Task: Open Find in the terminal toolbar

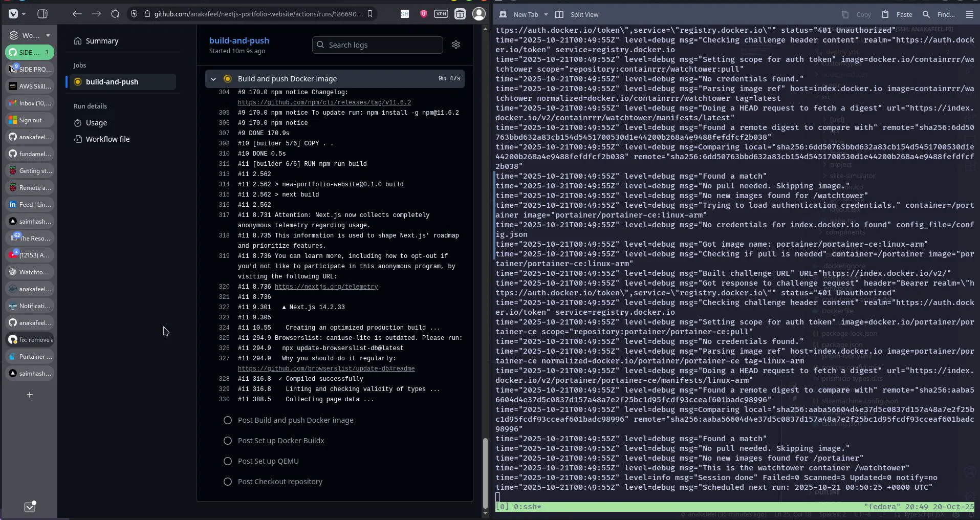Action: point(939,14)
